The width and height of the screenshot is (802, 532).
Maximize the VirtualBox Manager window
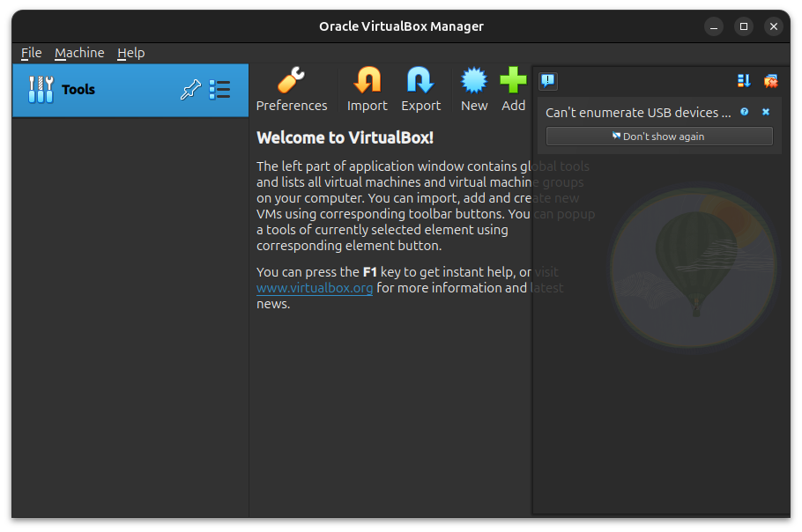[744, 26]
